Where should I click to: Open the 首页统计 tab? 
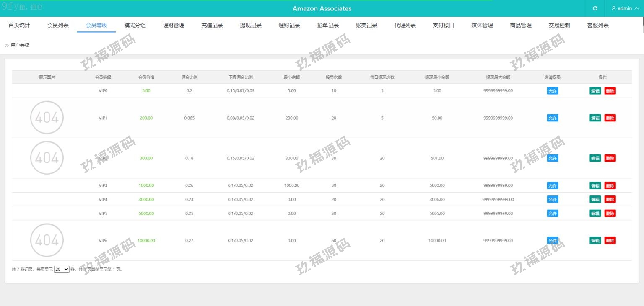19,25
